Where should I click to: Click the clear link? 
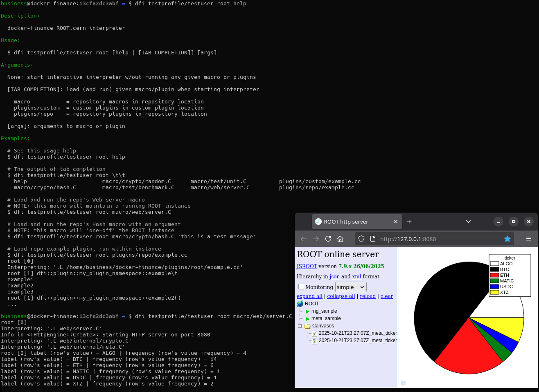pyautogui.click(x=386, y=296)
